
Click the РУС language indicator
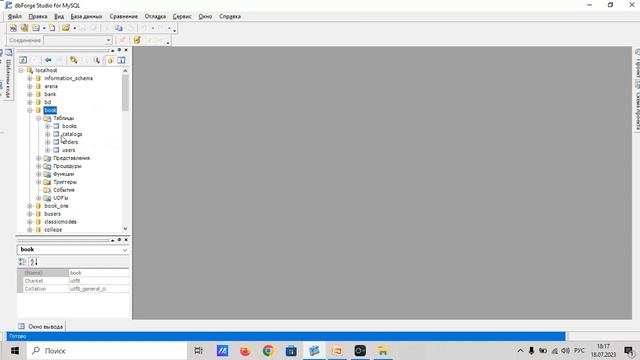(579, 351)
